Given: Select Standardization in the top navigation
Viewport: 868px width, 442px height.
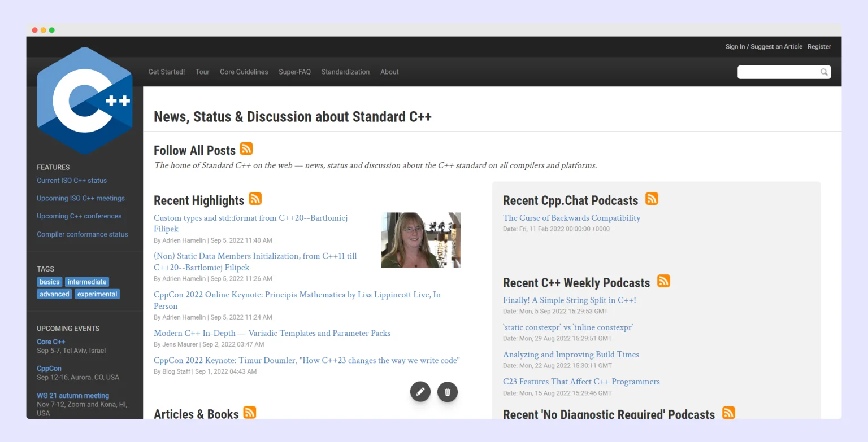Looking at the screenshot, I should click(x=345, y=72).
